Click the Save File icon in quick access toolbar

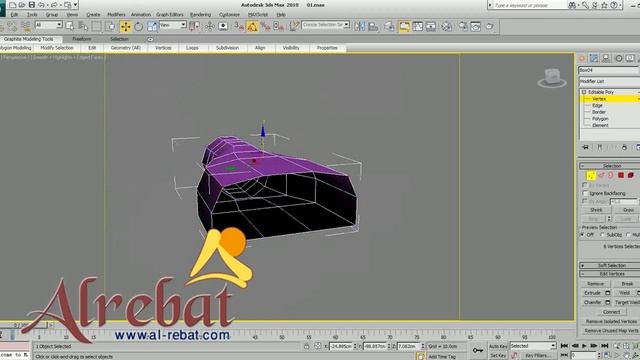tap(32, 5)
